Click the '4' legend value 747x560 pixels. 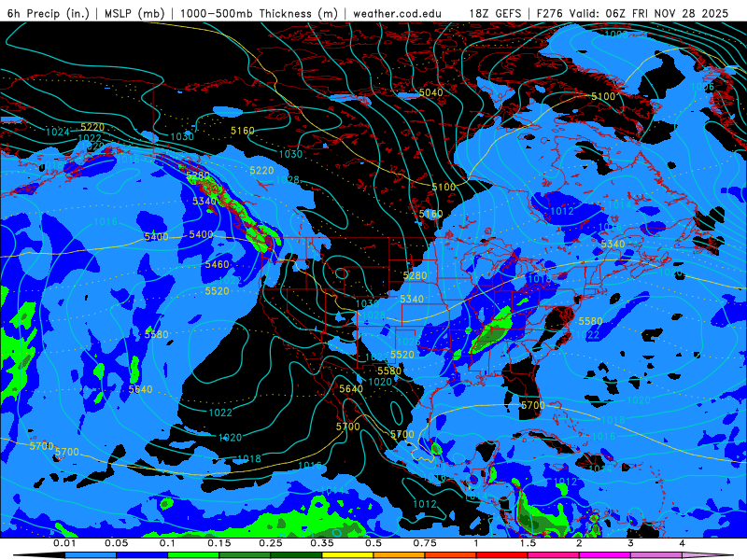click(x=683, y=543)
